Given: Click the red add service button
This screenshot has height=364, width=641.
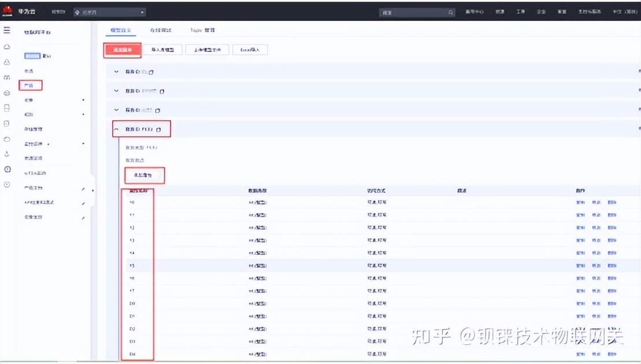Looking at the screenshot, I should (121, 50).
